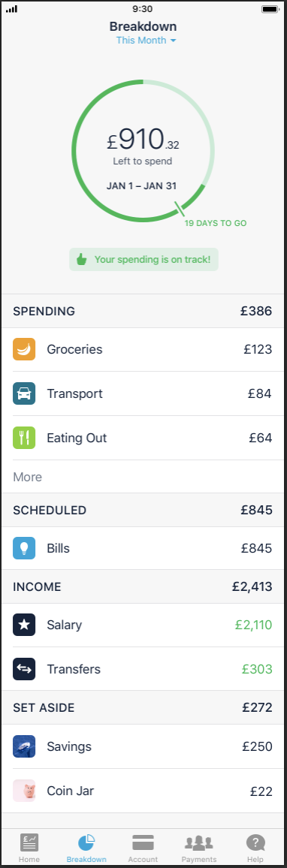Tap the Eating Out fork icon
Image resolution: width=287 pixels, height=868 pixels.
point(24,438)
